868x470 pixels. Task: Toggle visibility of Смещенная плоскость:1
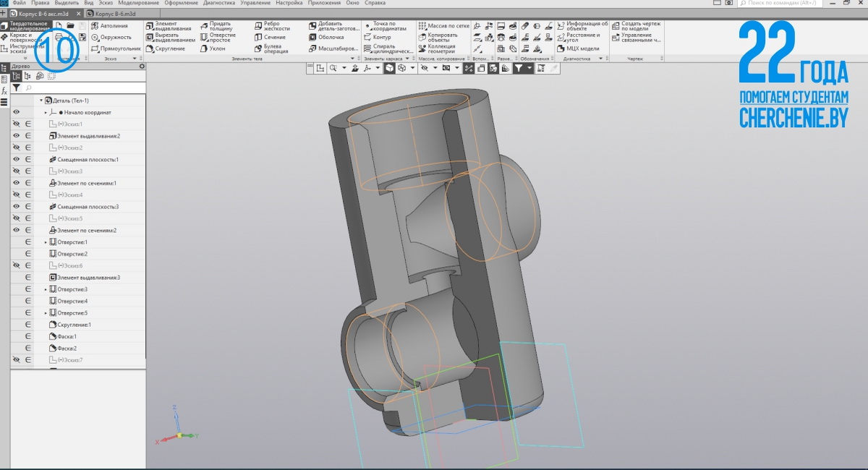point(16,159)
